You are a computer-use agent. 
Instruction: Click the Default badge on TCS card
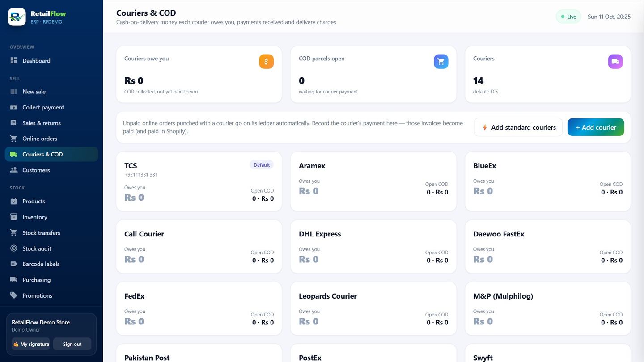click(262, 165)
